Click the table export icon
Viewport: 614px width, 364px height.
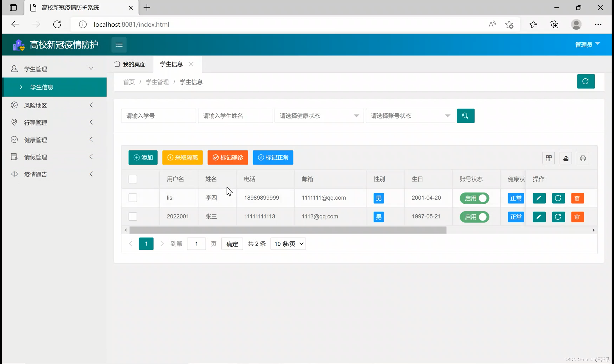(566, 158)
